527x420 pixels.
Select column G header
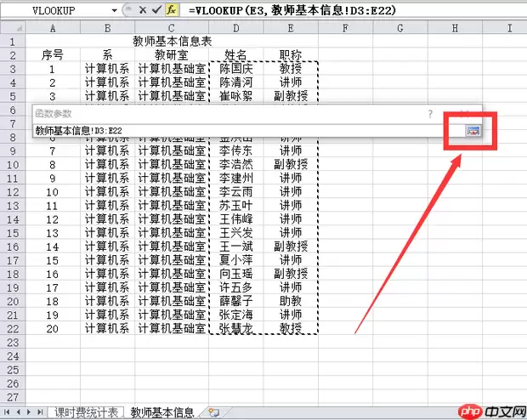coord(400,28)
